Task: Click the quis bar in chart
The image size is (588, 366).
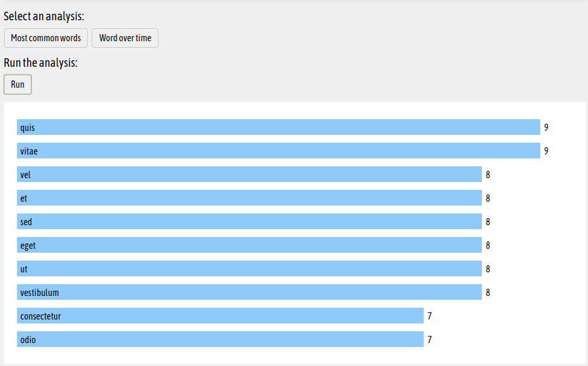Action: pyautogui.click(x=278, y=127)
